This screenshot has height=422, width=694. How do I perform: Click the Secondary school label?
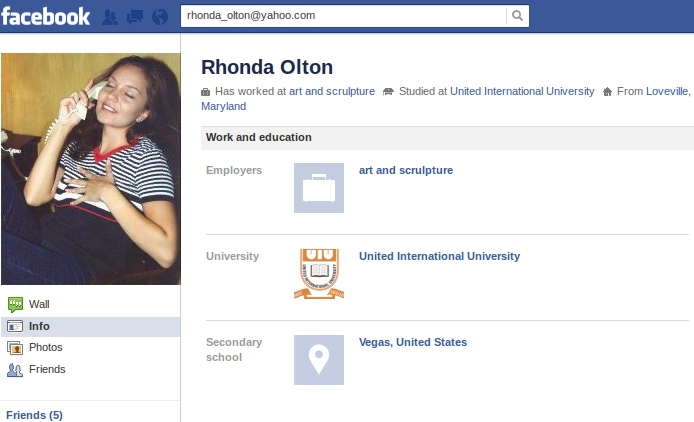coord(234,350)
